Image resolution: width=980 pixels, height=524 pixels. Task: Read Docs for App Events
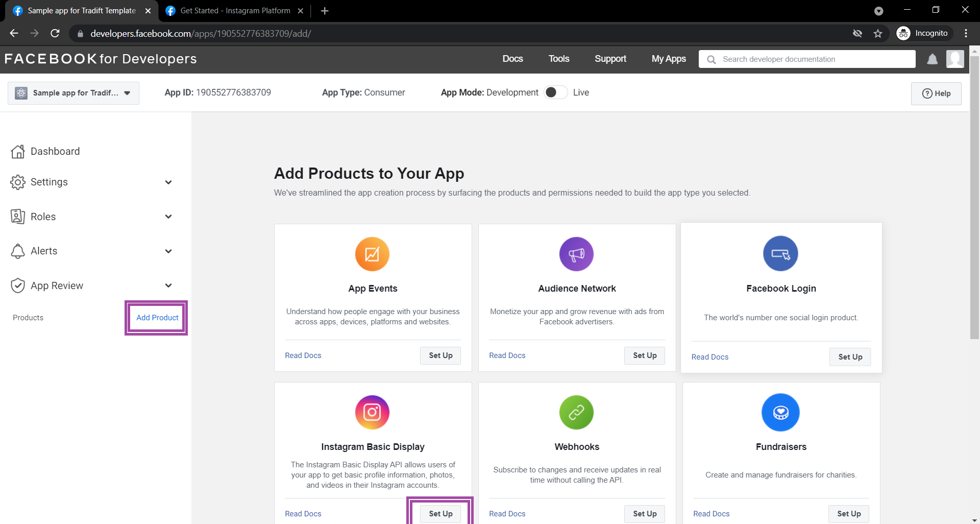pos(303,355)
